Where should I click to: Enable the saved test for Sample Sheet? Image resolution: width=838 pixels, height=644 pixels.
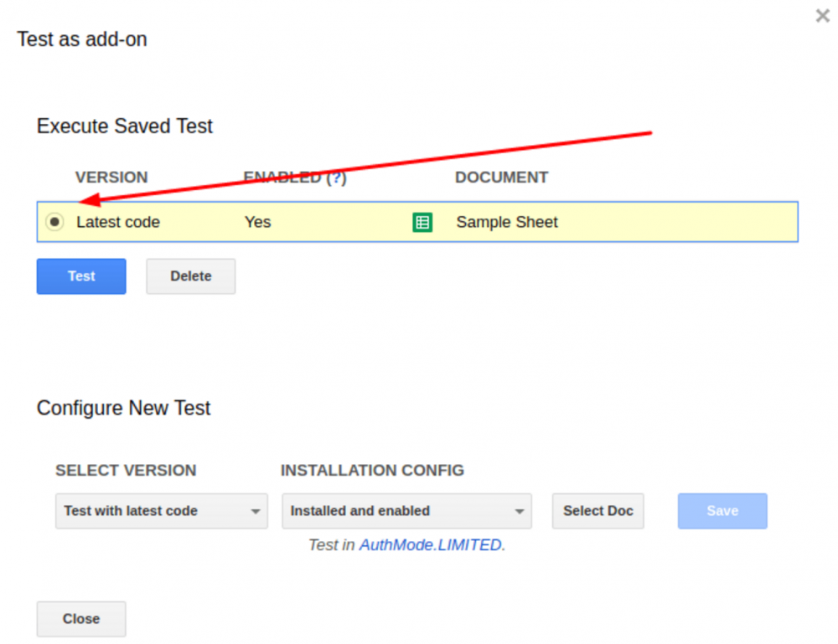pyautogui.click(x=54, y=221)
